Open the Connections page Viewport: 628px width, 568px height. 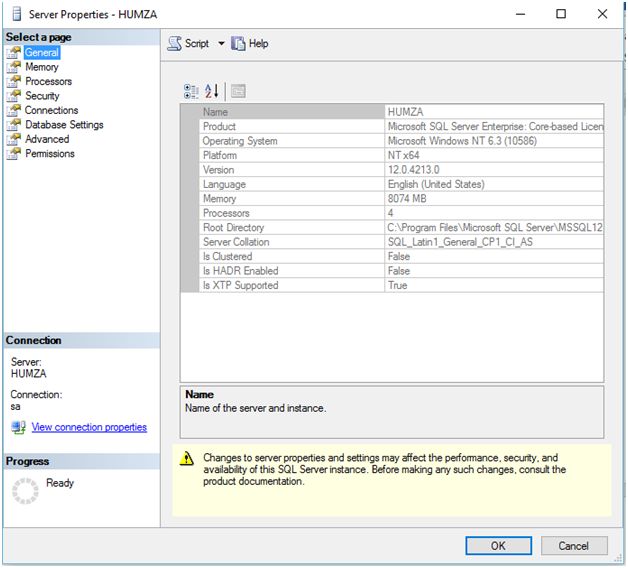click(51, 110)
